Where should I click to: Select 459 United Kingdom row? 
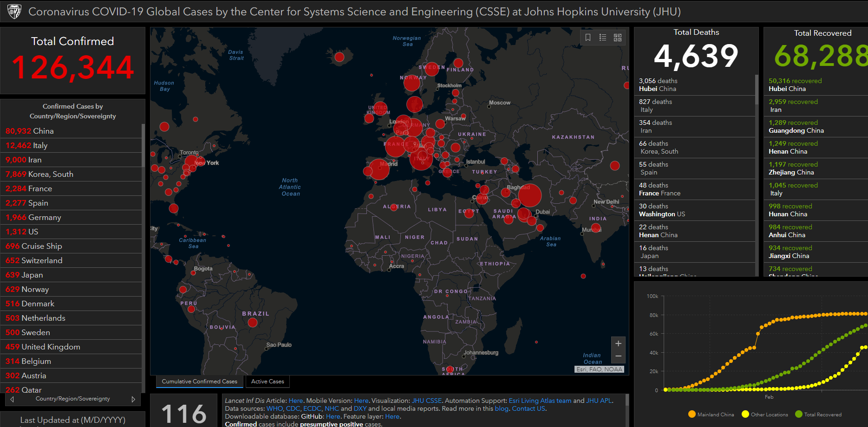tap(71, 347)
